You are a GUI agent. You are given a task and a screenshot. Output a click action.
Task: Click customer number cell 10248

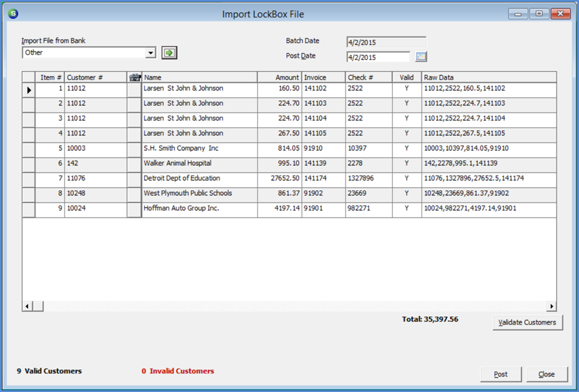[x=95, y=195]
